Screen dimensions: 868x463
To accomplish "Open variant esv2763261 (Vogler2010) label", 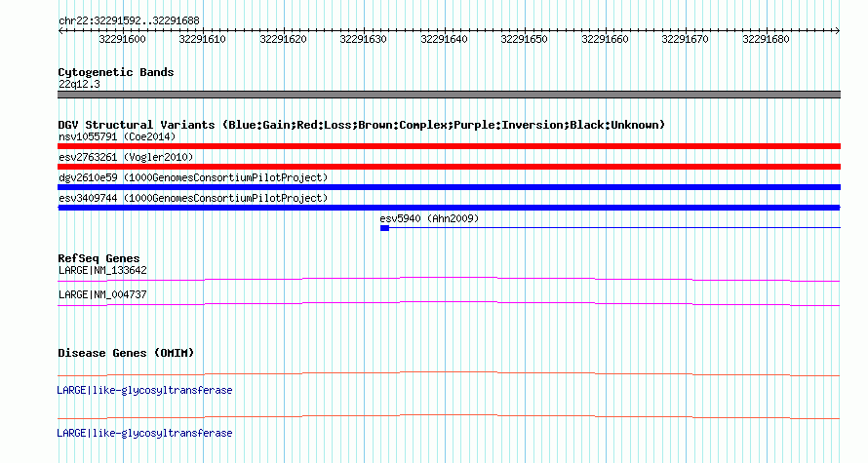I will (126, 157).
